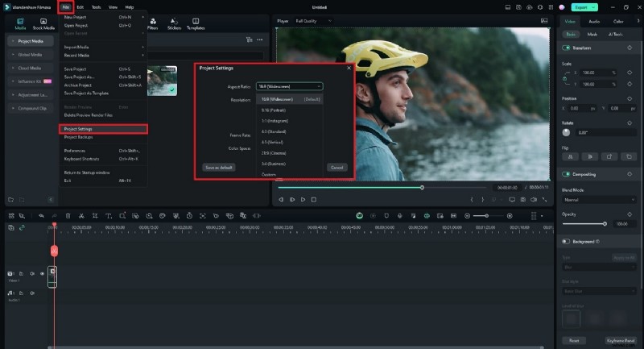Click the Rotate keyframe diamond icon

pos(630,123)
